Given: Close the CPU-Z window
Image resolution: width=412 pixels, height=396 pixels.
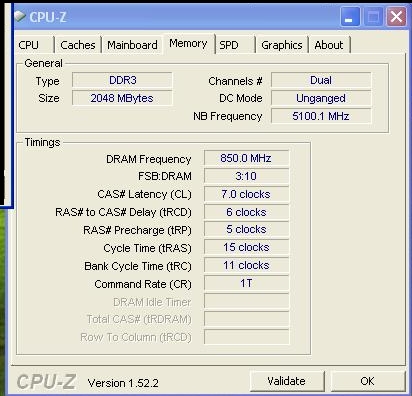Looking at the screenshot, I should [x=396, y=17].
